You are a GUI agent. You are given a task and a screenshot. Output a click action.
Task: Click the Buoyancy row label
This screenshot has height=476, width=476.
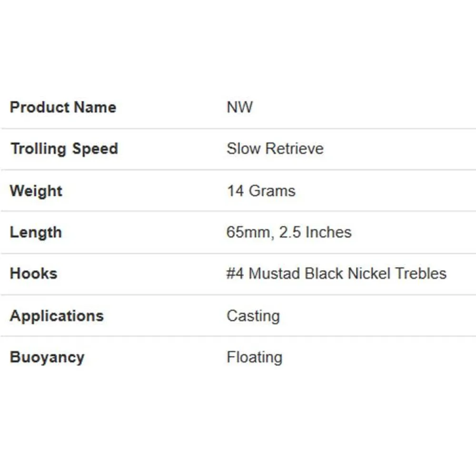coord(47,357)
